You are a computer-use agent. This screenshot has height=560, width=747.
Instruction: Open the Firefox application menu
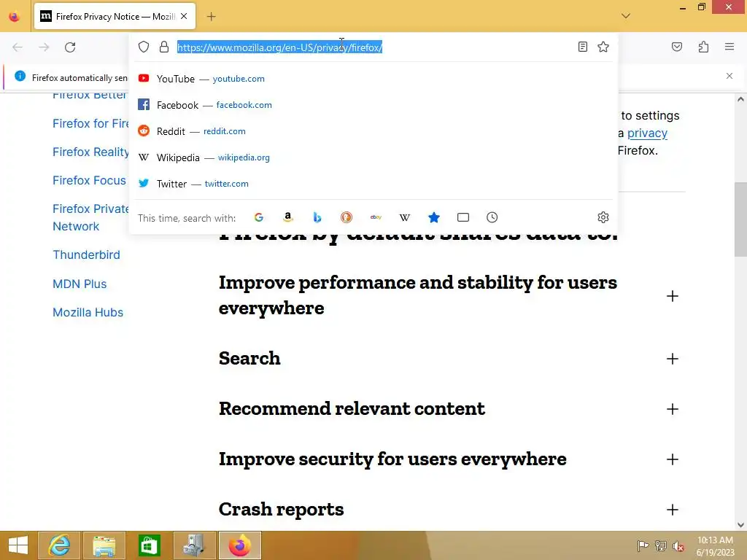[x=729, y=47]
